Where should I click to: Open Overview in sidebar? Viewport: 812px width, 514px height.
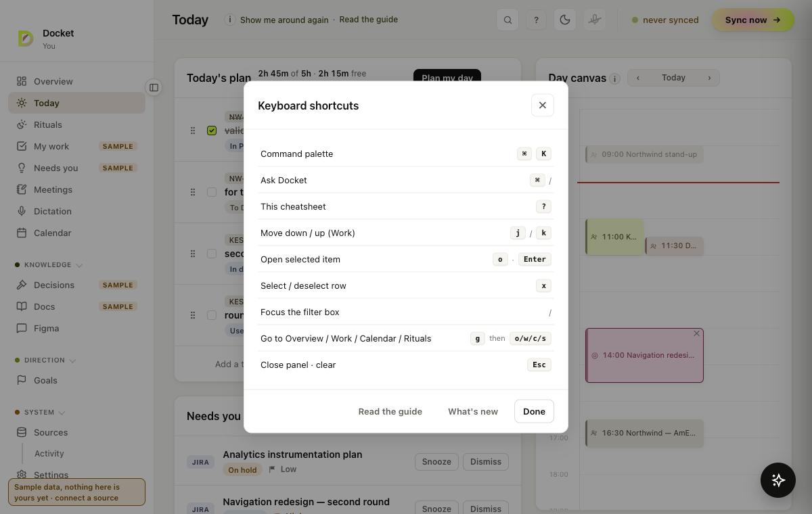(x=76, y=81)
